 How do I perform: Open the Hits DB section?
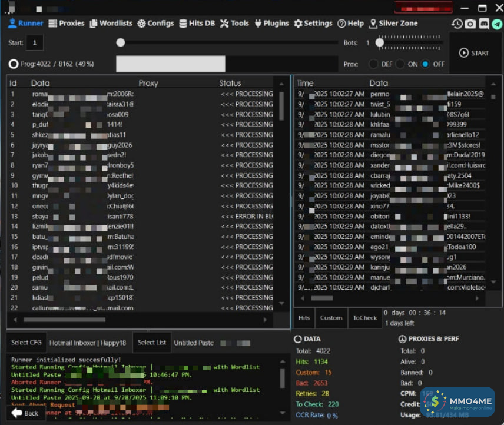pos(197,24)
